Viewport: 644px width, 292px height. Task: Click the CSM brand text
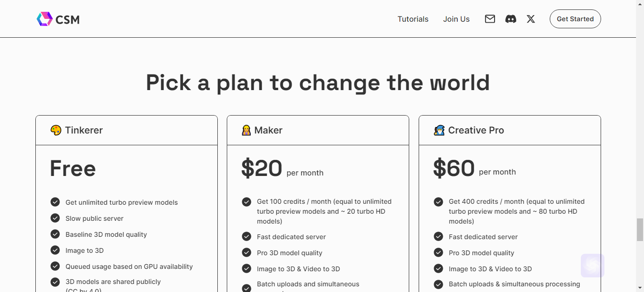tap(67, 20)
